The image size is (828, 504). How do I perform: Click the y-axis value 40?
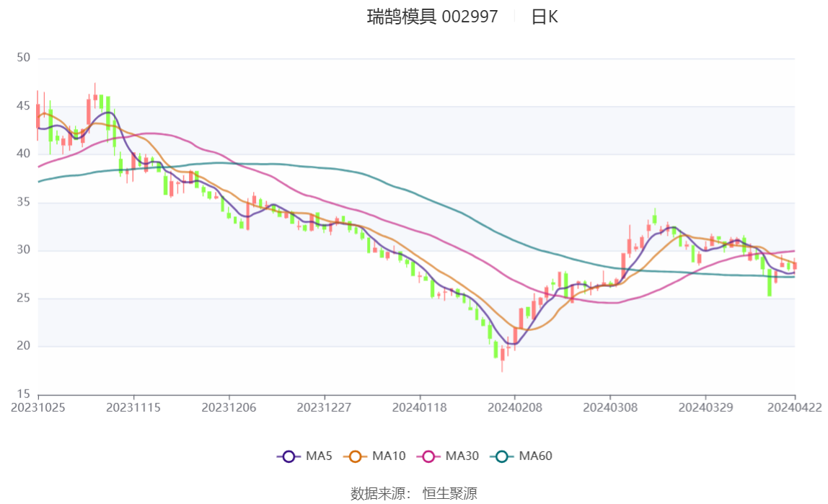pyautogui.click(x=23, y=154)
